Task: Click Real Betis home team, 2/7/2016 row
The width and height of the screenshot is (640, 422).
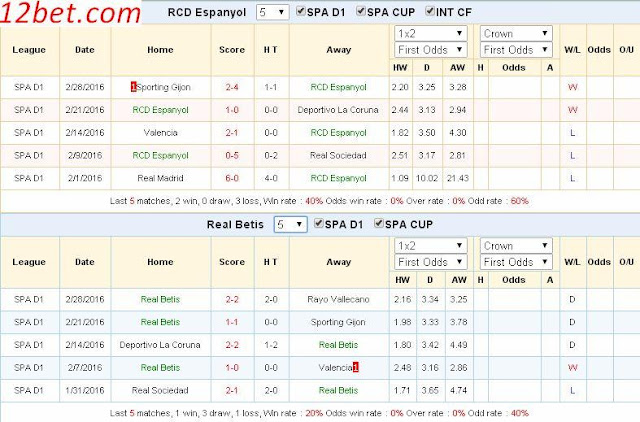Action: coord(160,368)
